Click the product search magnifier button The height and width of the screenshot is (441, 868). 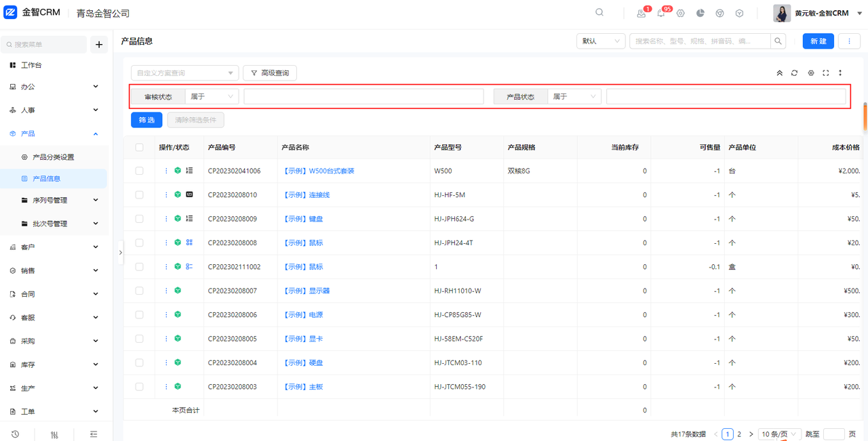[779, 41]
